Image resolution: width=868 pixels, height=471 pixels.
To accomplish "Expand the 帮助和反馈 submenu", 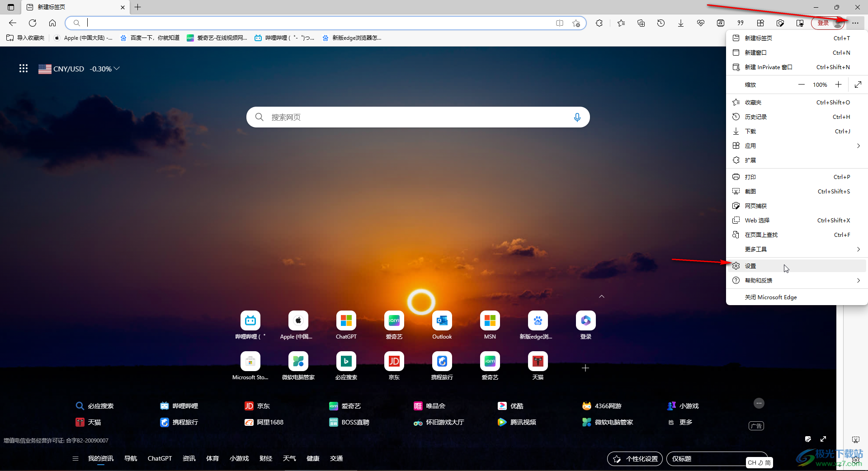I will click(797, 280).
